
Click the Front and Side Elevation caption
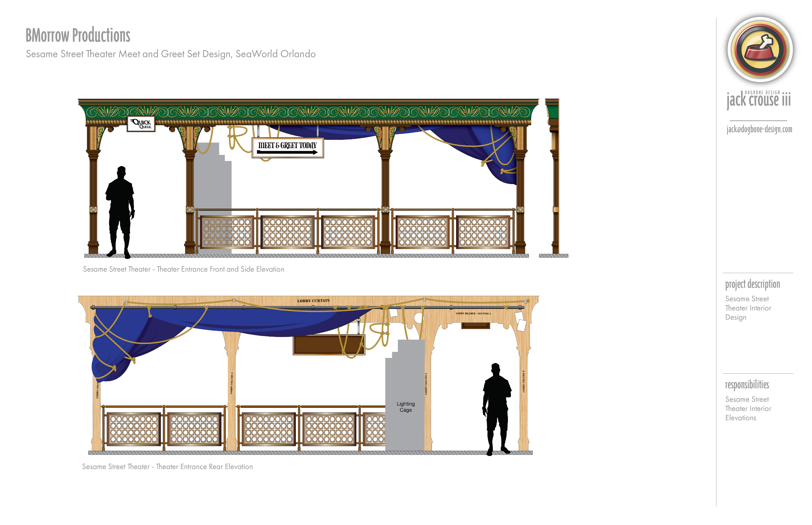(x=184, y=269)
